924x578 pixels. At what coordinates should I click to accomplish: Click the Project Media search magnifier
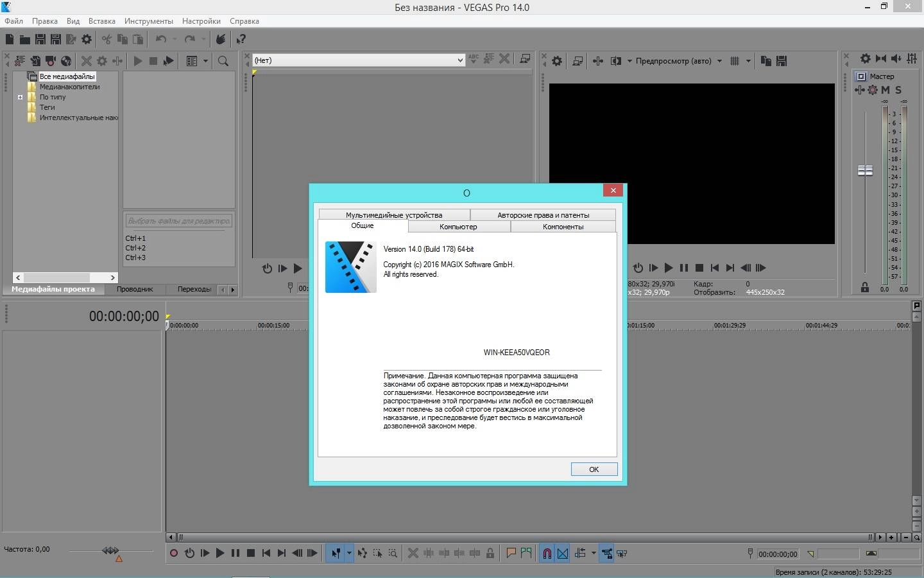pyautogui.click(x=223, y=61)
